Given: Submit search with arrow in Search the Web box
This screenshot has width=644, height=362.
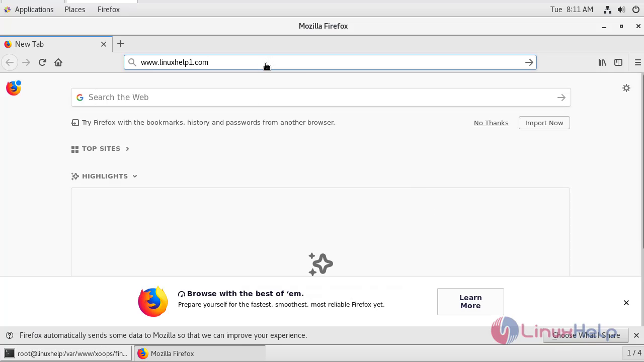Looking at the screenshot, I should [x=561, y=98].
